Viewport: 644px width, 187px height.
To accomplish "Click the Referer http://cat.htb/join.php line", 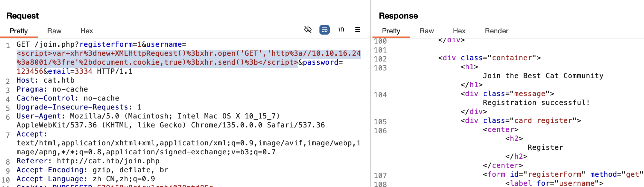I will tap(88, 161).
